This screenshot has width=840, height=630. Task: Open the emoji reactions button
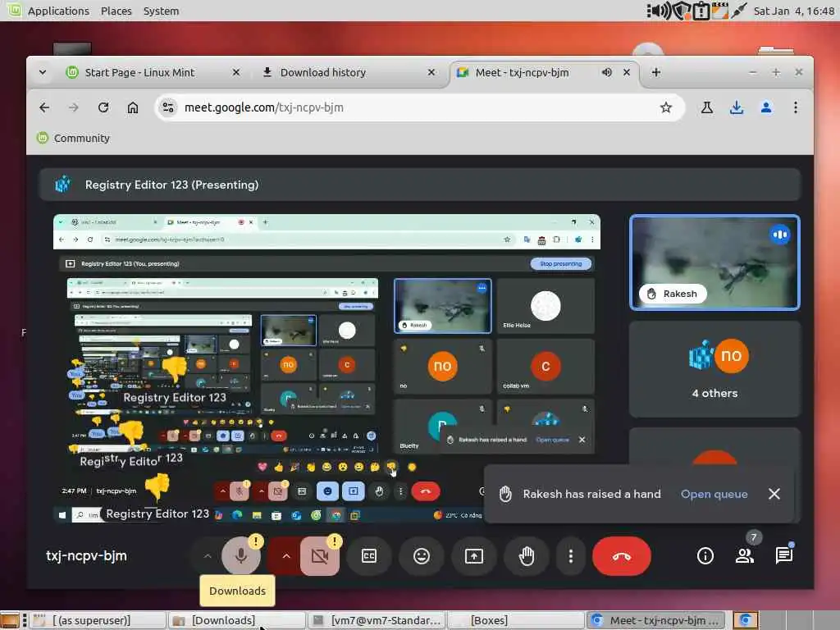pos(422,556)
